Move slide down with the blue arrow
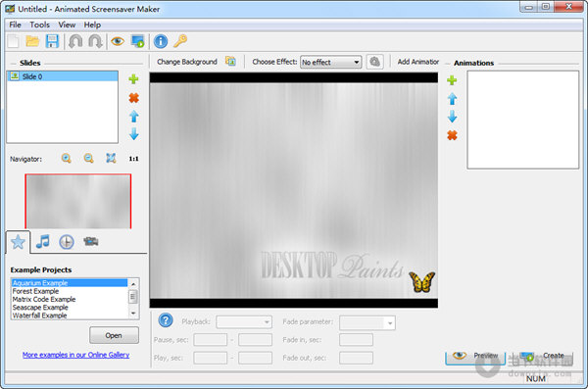 134,134
